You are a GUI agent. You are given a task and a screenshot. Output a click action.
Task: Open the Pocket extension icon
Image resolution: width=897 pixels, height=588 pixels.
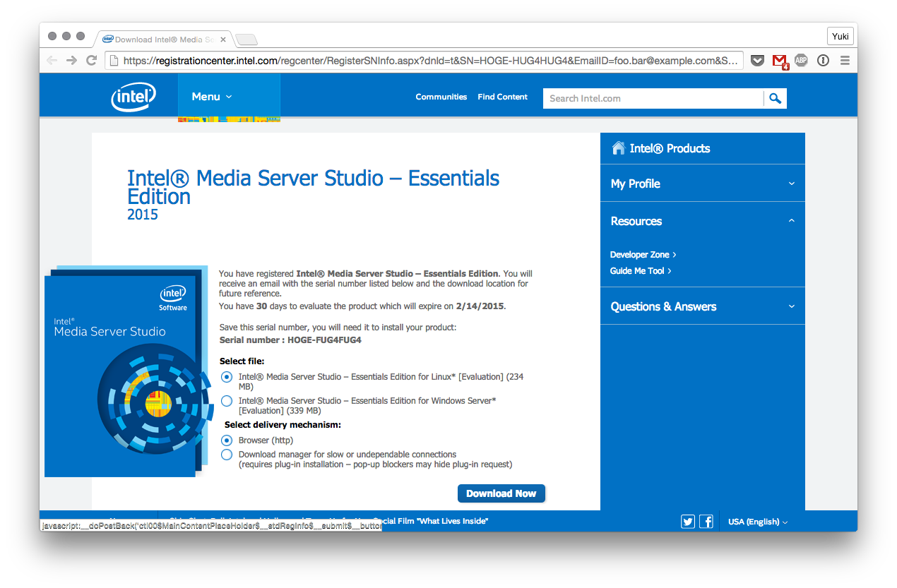pos(757,61)
